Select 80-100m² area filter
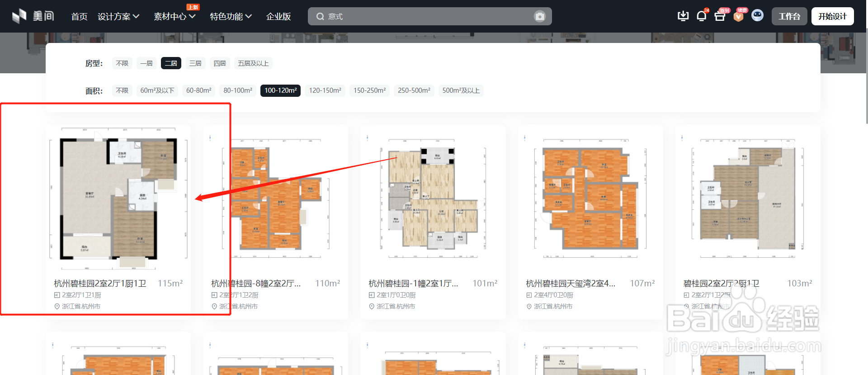 238,90
